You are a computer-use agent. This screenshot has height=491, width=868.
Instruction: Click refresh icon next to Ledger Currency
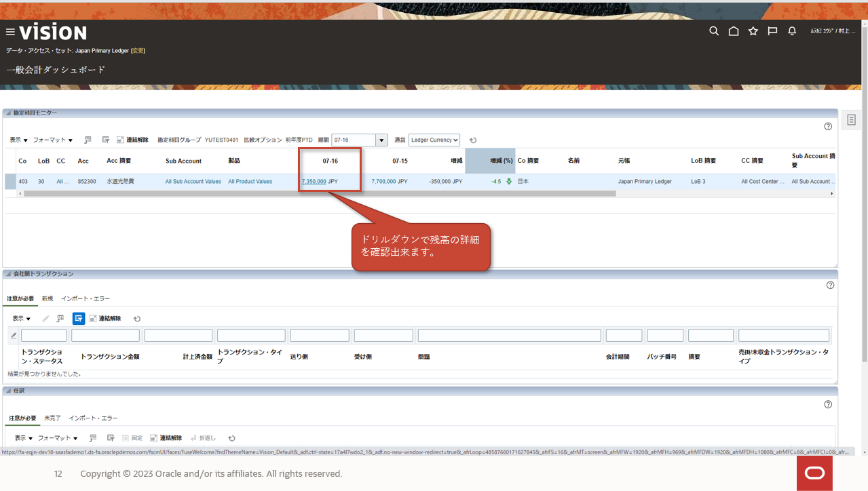click(473, 140)
